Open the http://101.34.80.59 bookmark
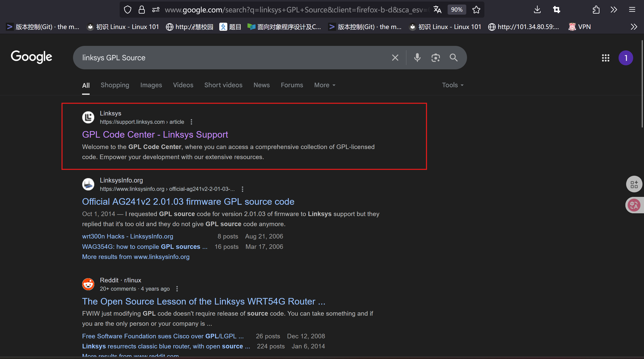The width and height of the screenshot is (644, 359). click(x=523, y=27)
